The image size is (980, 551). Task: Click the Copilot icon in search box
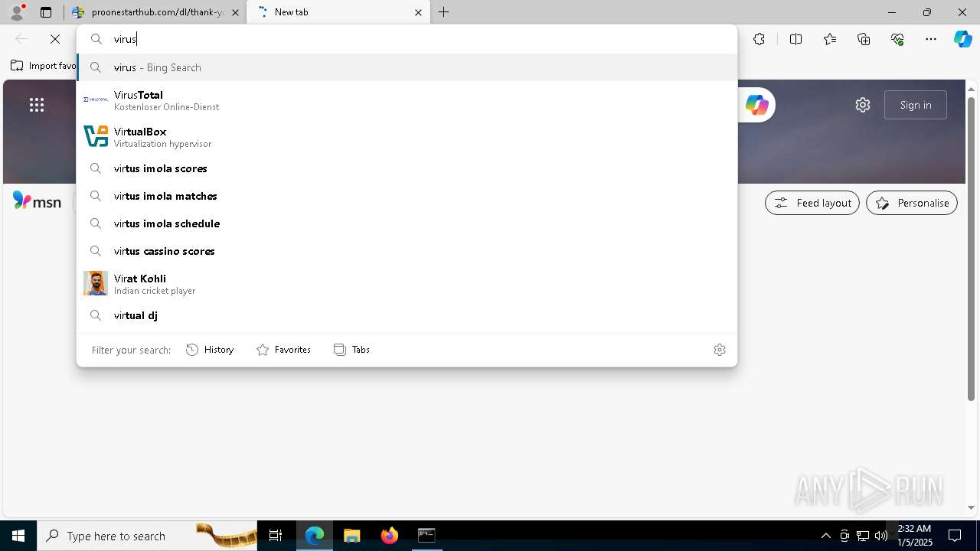756,105
